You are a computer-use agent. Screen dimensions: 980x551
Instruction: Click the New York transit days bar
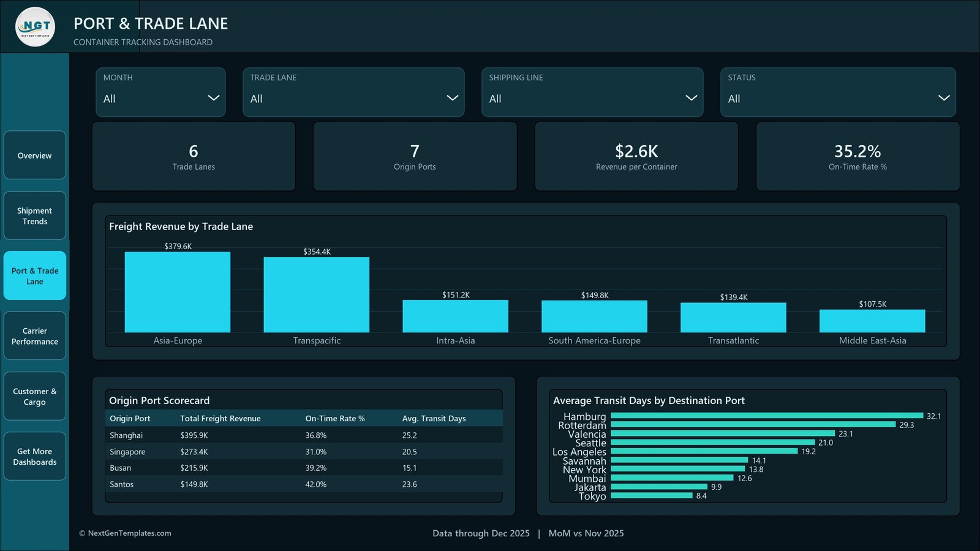pos(678,469)
